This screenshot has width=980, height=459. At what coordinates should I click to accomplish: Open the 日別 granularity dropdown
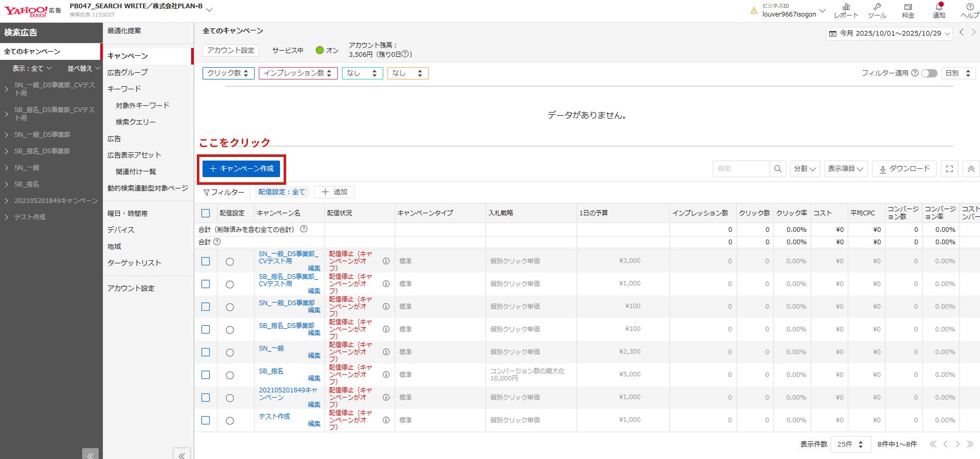tap(958, 73)
